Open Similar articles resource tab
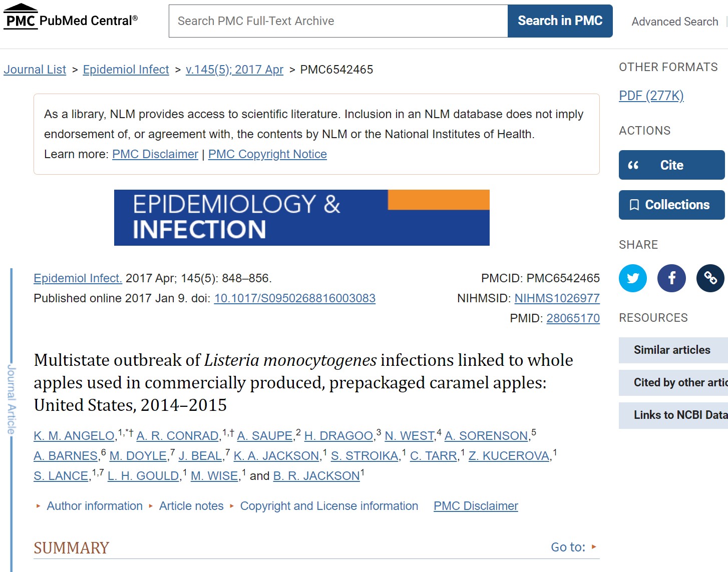 672,350
